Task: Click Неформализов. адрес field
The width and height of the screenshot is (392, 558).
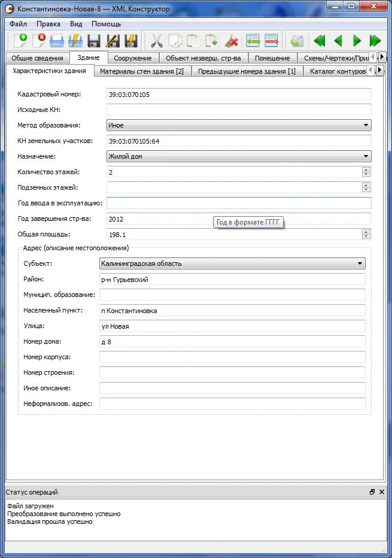Action: click(x=232, y=404)
